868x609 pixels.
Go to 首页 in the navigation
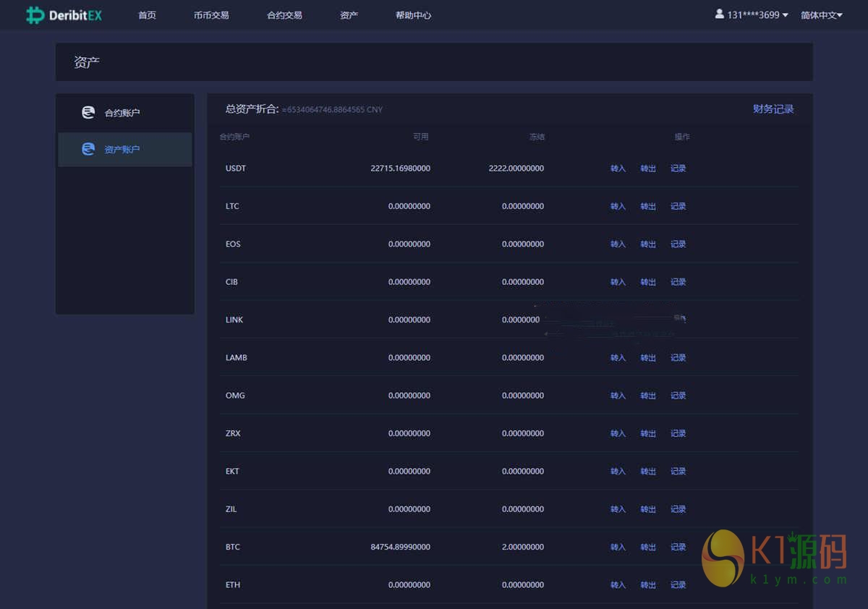point(147,15)
